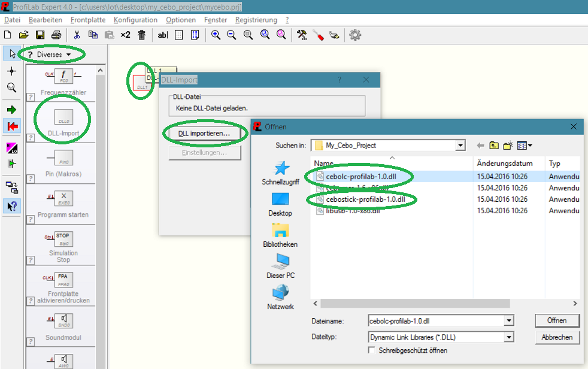Create new folder in Öffnen dialog
Image resolution: width=588 pixels, height=369 pixels.
pyautogui.click(x=508, y=146)
